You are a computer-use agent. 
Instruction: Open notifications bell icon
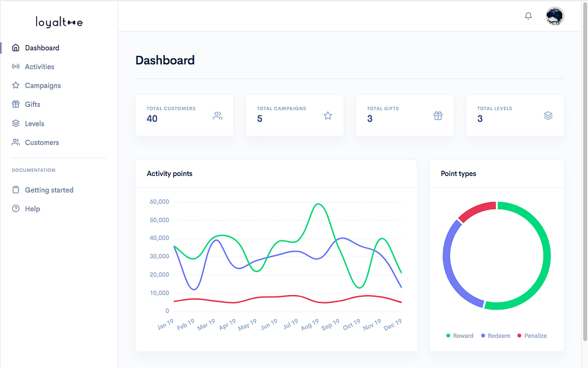point(528,16)
